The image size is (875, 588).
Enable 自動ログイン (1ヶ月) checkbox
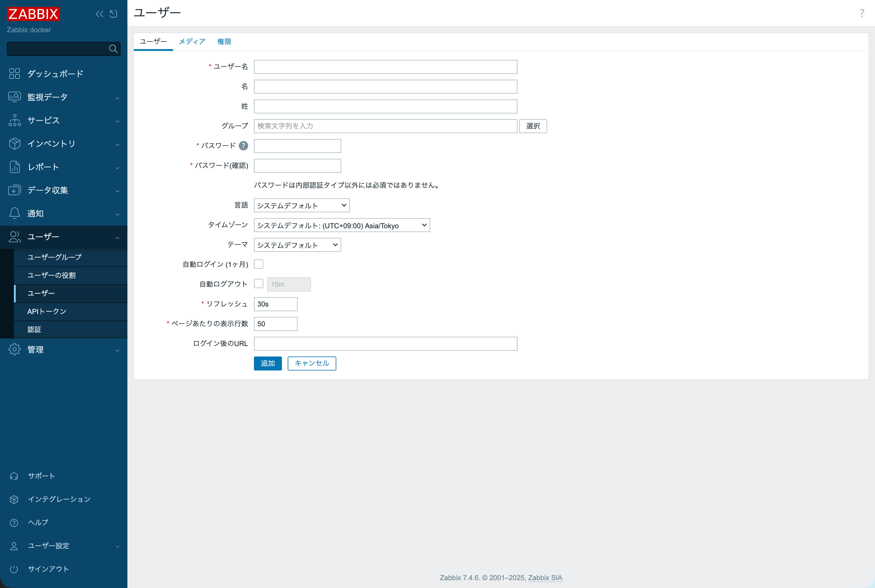[x=258, y=264]
